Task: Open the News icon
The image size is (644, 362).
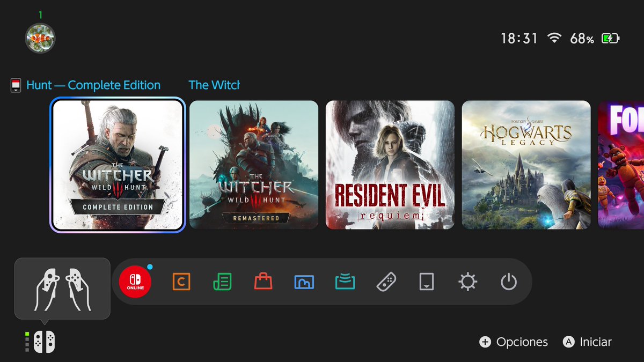Action: pos(222,281)
